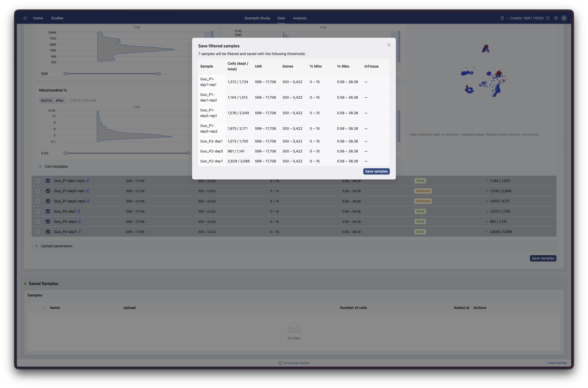Viewport: 588px width, 388px height.
Task: Open Example Study tab
Action: click(x=257, y=18)
